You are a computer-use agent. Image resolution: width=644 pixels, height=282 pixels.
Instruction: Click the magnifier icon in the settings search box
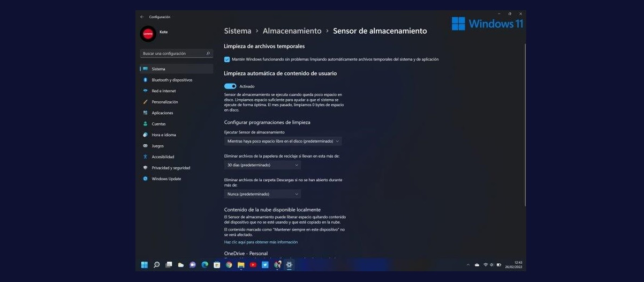[x=208, y=54]
